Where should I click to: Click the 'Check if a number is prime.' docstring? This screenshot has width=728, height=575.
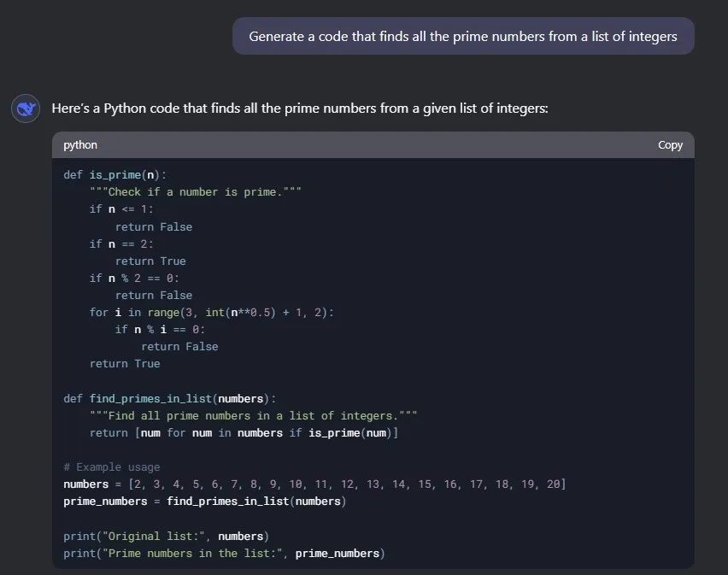click(x=196, y=192)
